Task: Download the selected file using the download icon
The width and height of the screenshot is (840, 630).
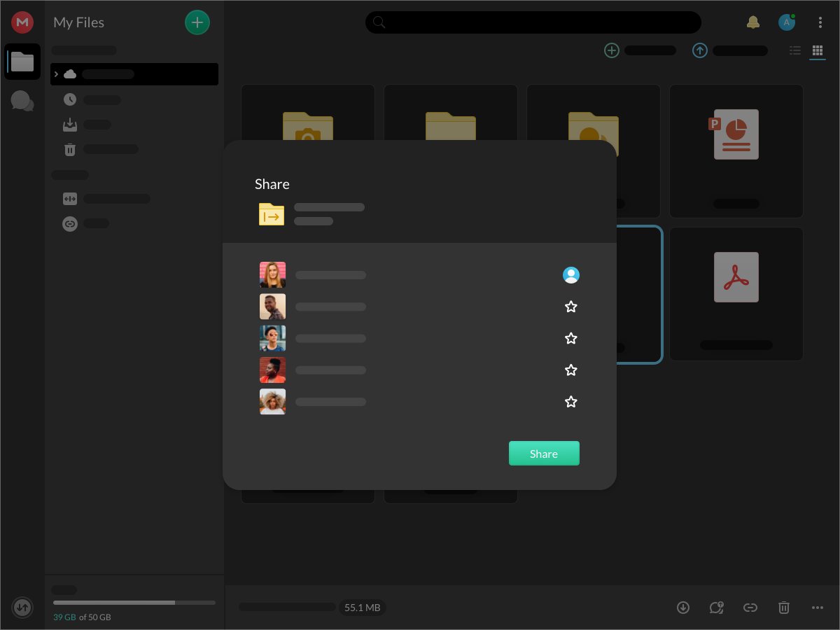Action: [682, 608]
